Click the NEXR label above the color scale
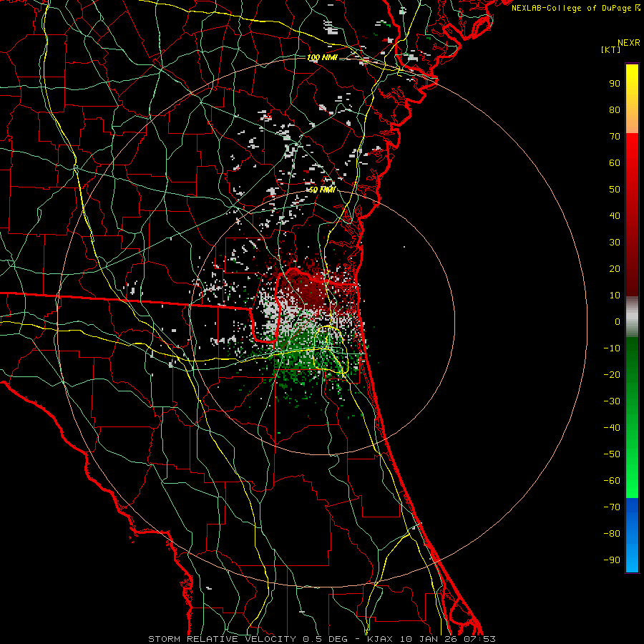This screenshot has height=644, width=644. tap(628, 43)
